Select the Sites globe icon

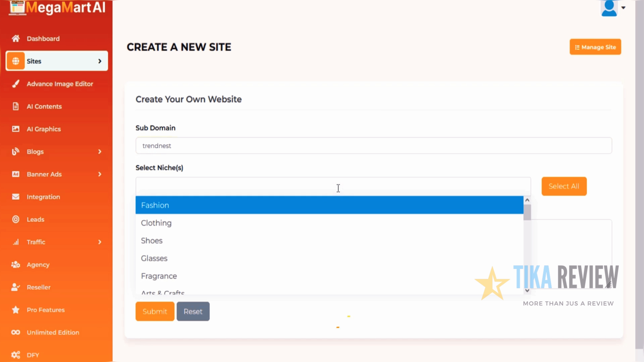[x=16, y=61]
